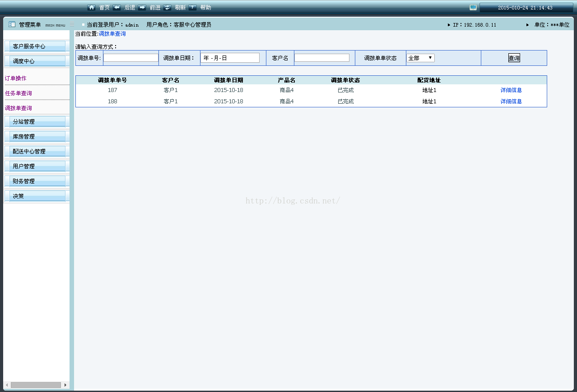Click 后退 to go back
The image size is (577, 392).
click(x=130, y=8)
